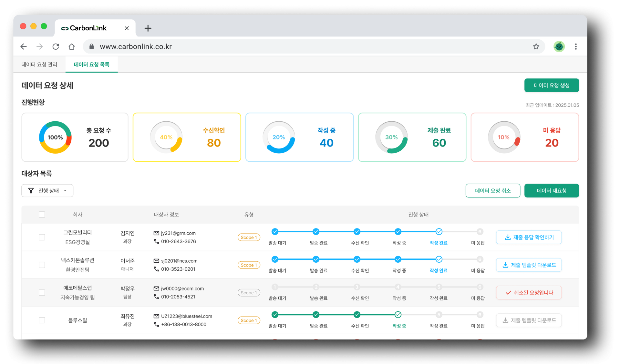Click the download icon for 블루스틸 template
This screenshot has height=364, width=620.
(506, 320)
